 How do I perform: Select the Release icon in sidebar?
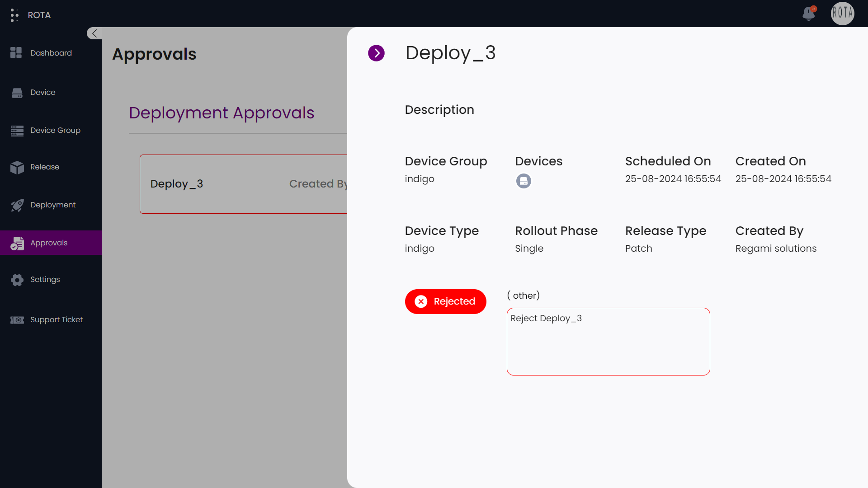[x=17, y=167]
